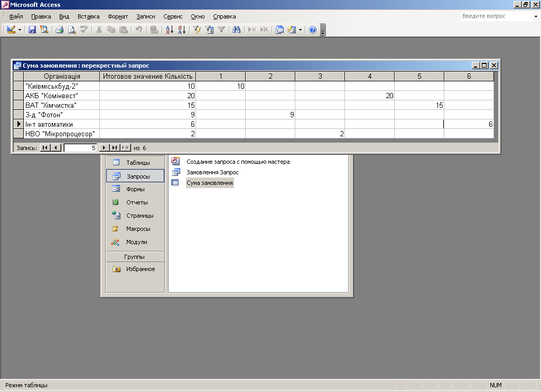Viewport: 541px width, 392px height.
Task: Open the Таблицы objects category
Action: click(135, 163)
